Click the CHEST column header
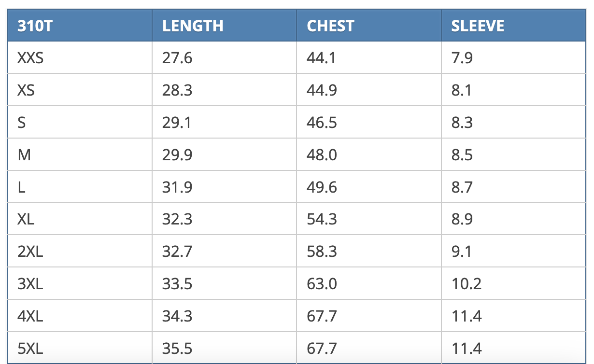594x364 pixels. coord(330,26)
